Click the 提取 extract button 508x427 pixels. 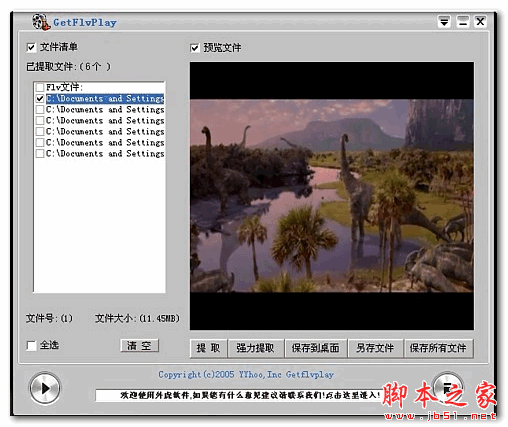coord(208,348)
